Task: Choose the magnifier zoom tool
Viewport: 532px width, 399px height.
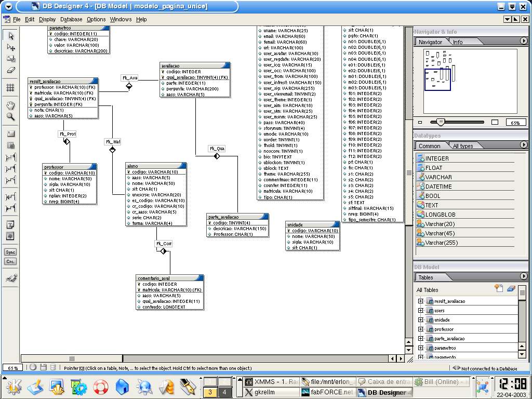Action: tap(10, 117)
